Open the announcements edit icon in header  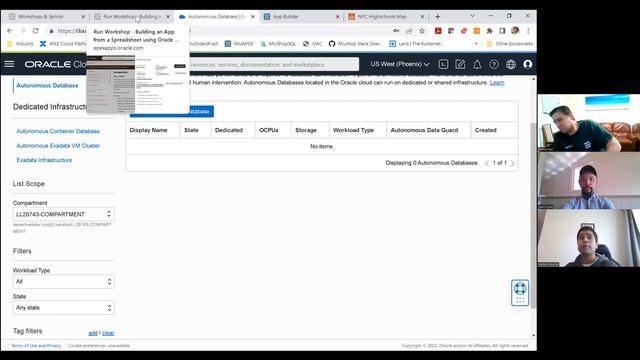(x=460, y=64)
